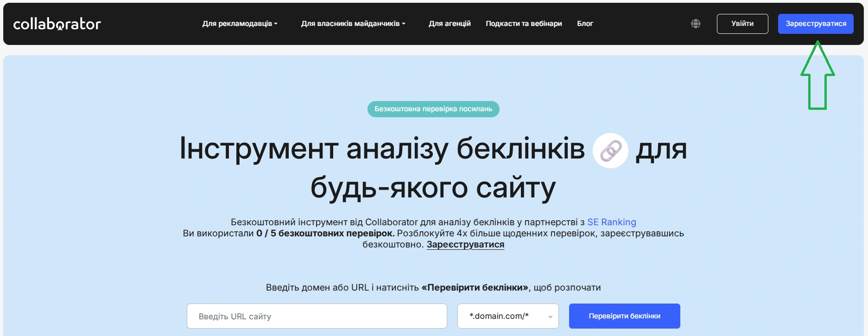868x336 pixels.
Task: Click the Безкоштовна перевірка посилань badge
Action: [433, 109]
